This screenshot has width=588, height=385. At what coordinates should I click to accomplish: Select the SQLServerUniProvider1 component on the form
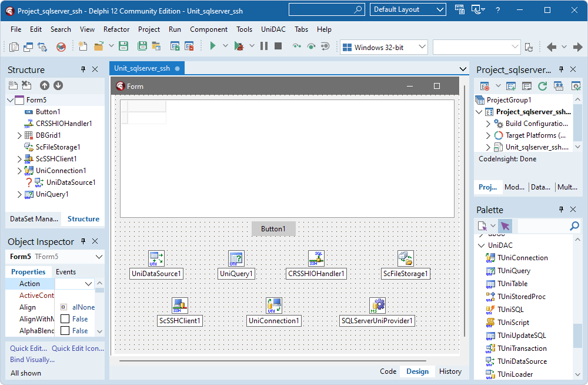pyautogui.click(x=377, y=306)
